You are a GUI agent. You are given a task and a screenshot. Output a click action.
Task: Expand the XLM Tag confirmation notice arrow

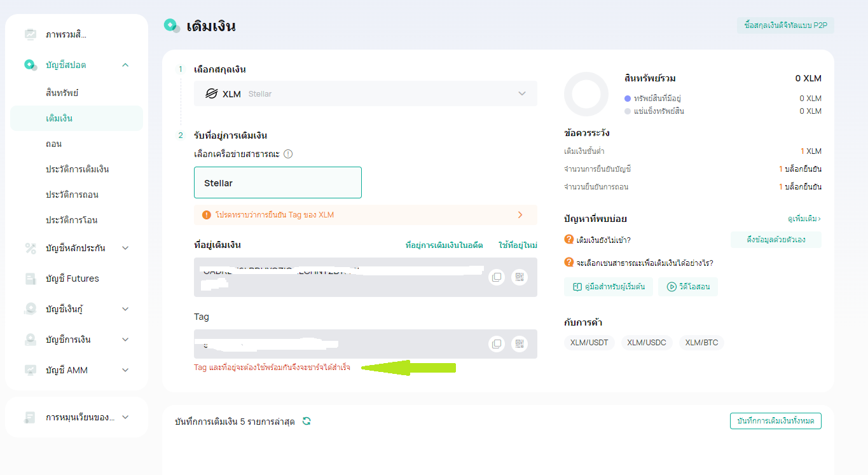[520, 215]
